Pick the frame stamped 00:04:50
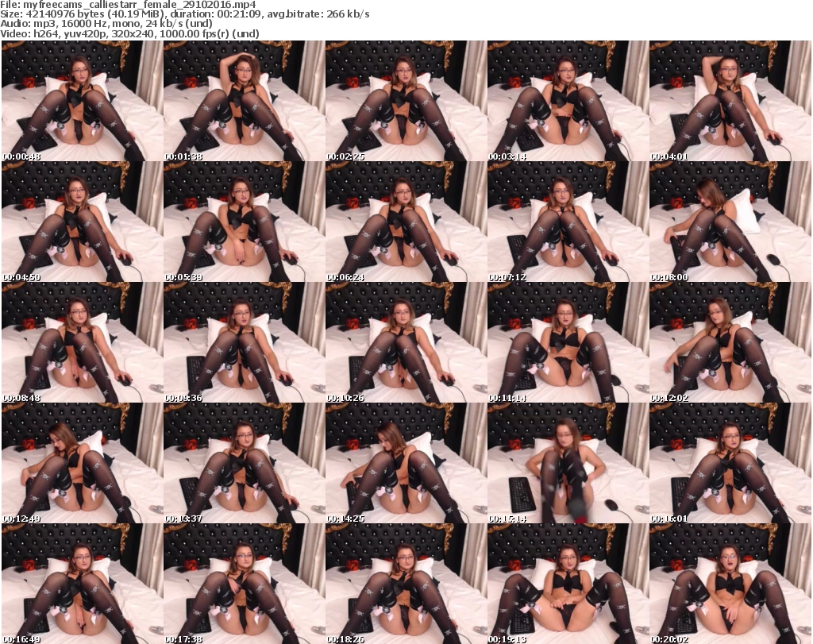 tap(83, 222)
